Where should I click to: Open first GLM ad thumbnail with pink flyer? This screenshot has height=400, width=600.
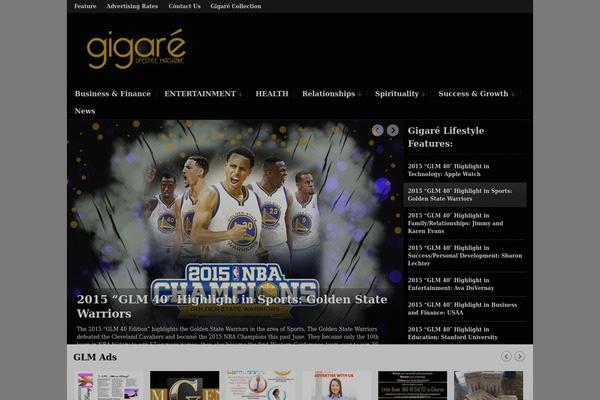(108, 385)
